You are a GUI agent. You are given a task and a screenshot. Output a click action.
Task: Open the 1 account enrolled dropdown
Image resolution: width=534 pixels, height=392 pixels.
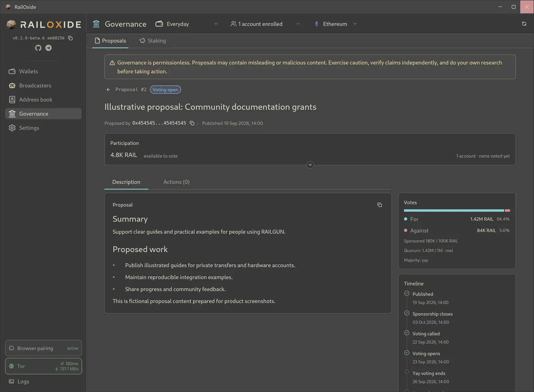pos(265,24)
